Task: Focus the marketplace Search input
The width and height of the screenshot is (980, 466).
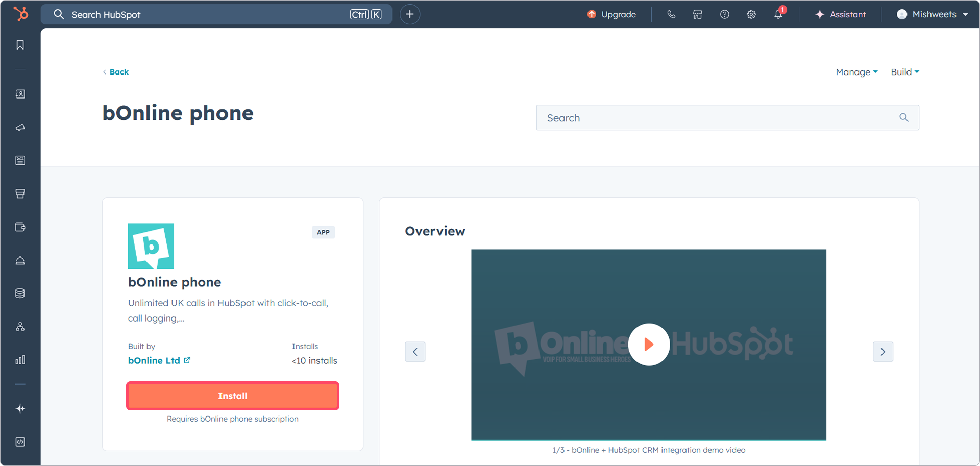Action: pos(727,118)
